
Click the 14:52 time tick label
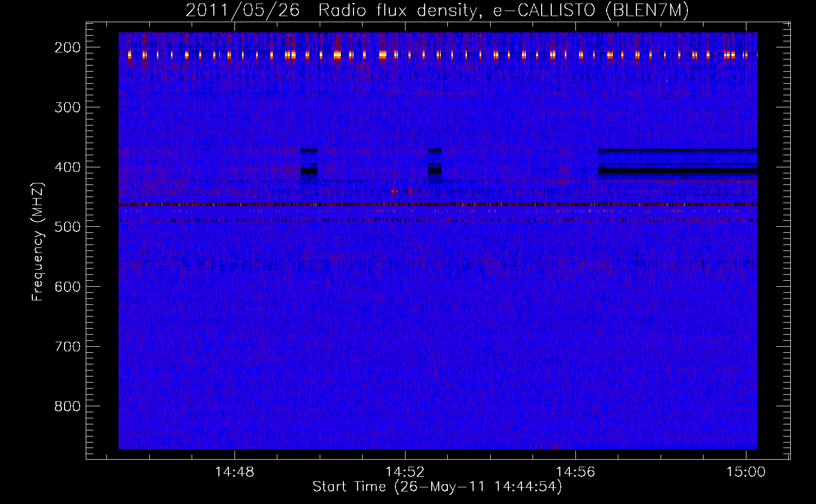coord(405,472)
